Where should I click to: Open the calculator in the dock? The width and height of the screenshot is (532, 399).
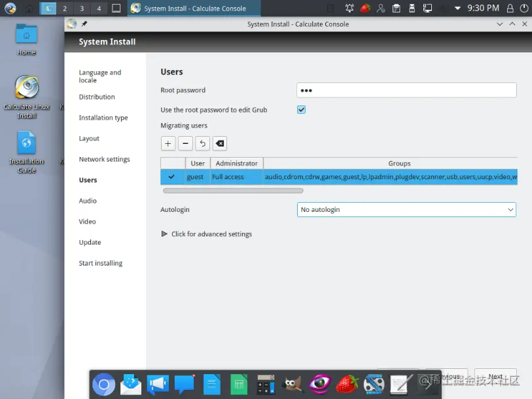(266, 385)
